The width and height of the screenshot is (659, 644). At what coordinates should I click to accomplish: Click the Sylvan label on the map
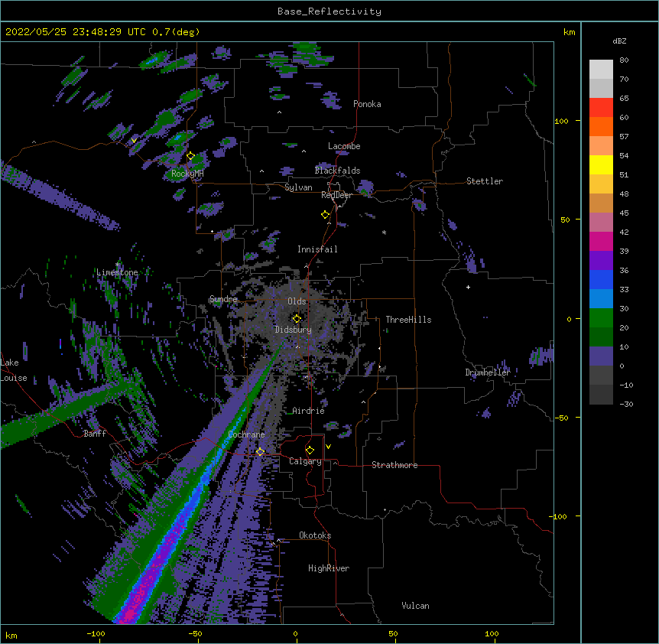tap(298, 187)
